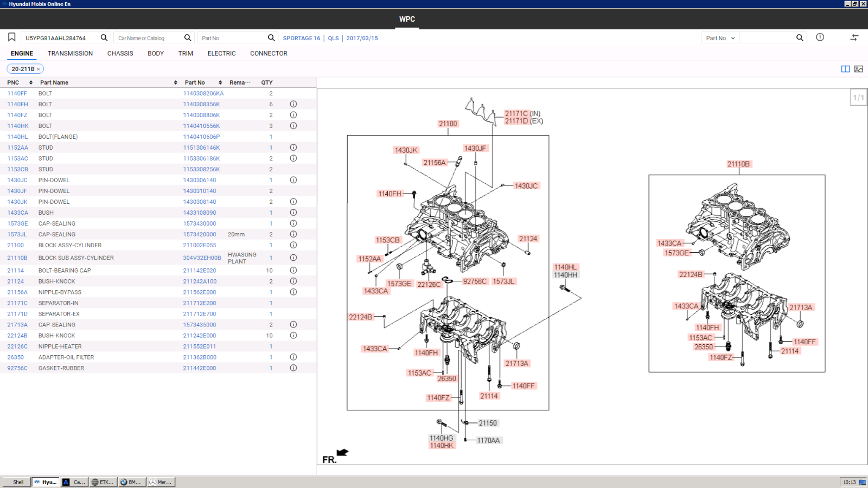
Task: Click the Part No input field
Action: point(232,38)
